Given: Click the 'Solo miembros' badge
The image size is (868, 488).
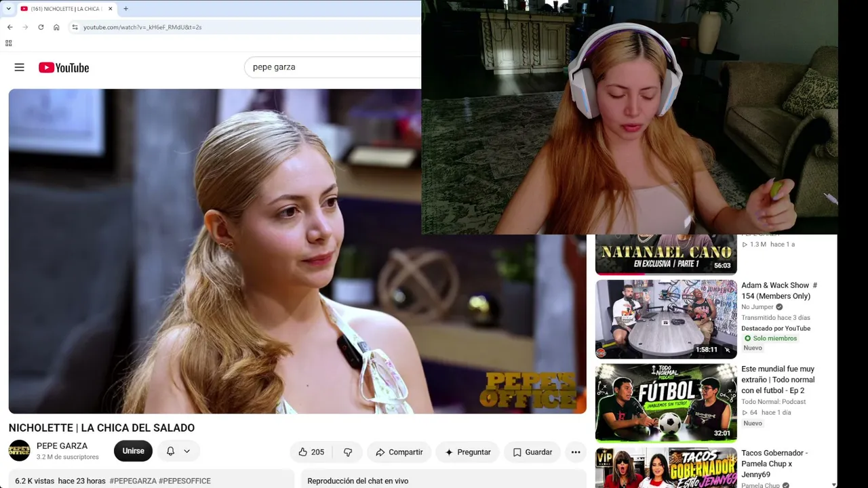Looking at the screenshot, I should pos(770,338).
